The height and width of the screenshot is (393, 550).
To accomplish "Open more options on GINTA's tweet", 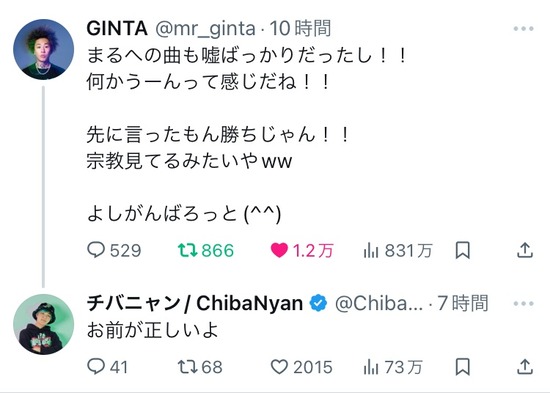I will pos(523,28).
